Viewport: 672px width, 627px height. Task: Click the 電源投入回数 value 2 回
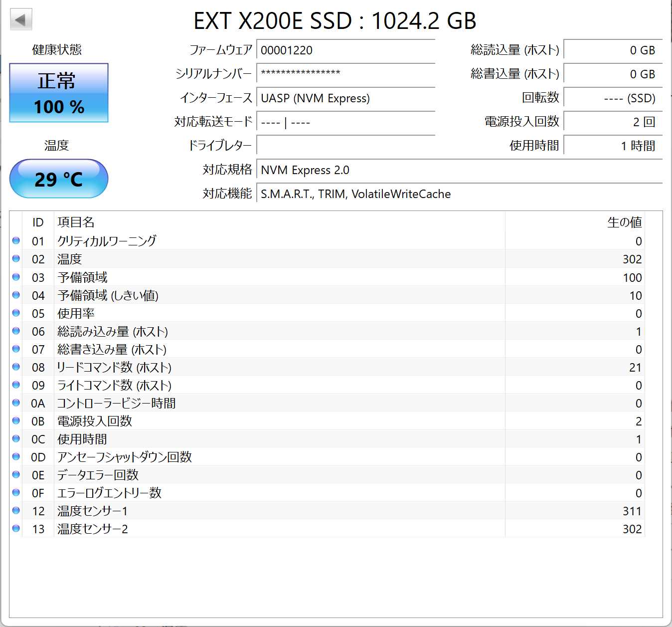click(x=613, y=122)
